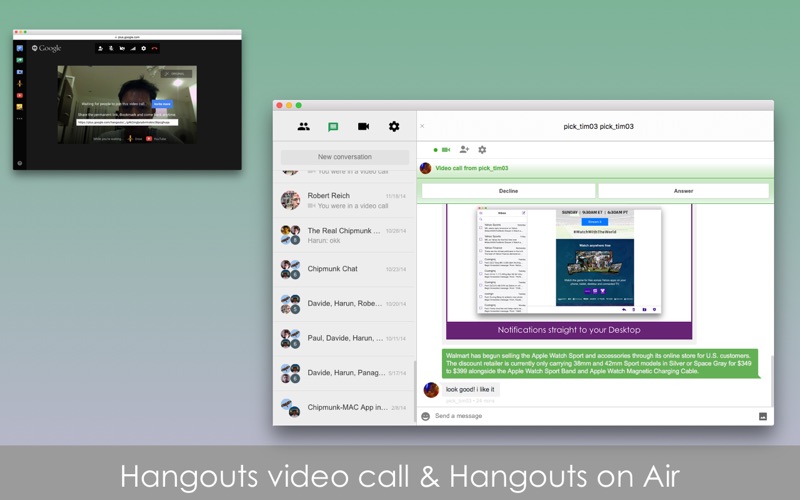This screenshot has width=800, height=500.
Task: Select the Paul, Davide, Harun conversation
Action: 345,338
